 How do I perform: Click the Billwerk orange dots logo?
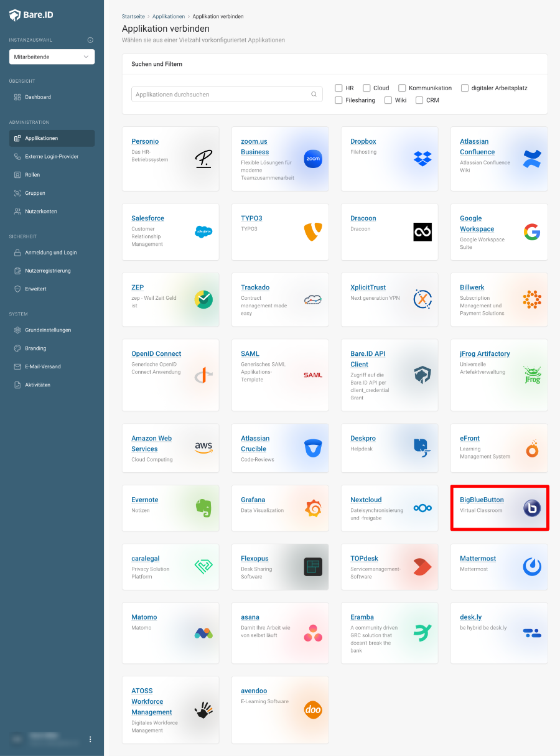point(532,299)
